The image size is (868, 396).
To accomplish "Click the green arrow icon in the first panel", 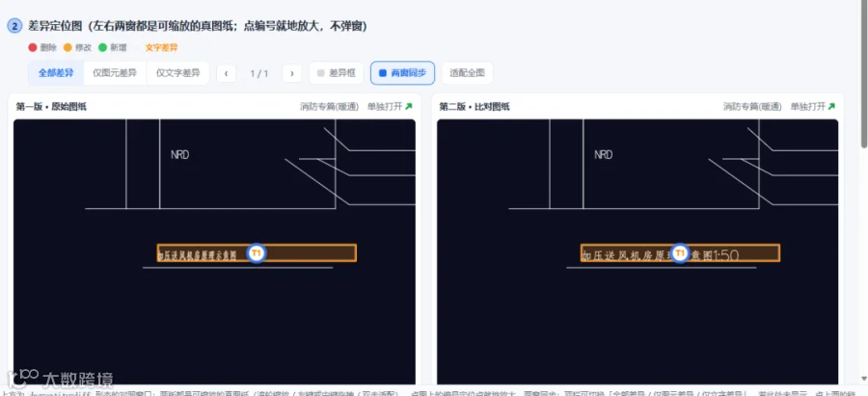I will tap(409, 107).
